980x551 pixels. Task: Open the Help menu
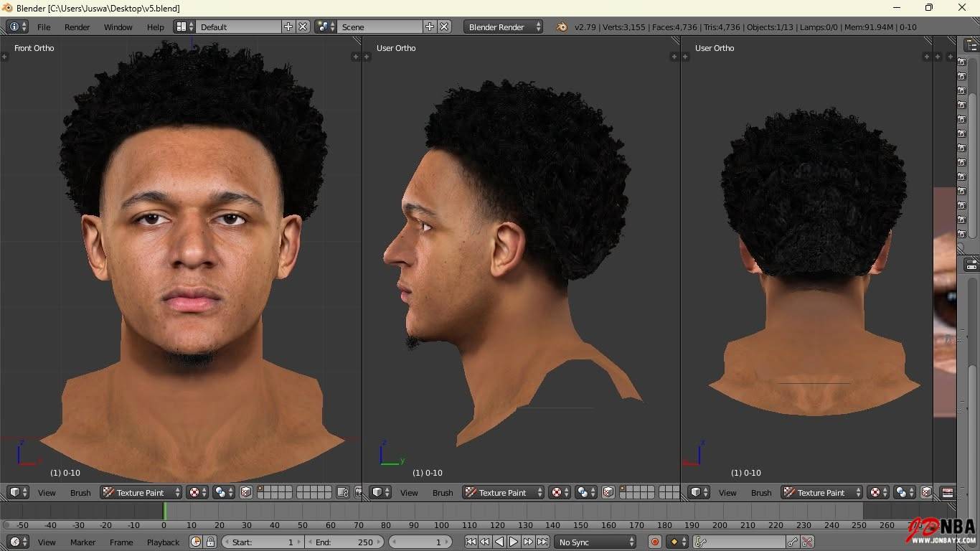click(156, 27)
